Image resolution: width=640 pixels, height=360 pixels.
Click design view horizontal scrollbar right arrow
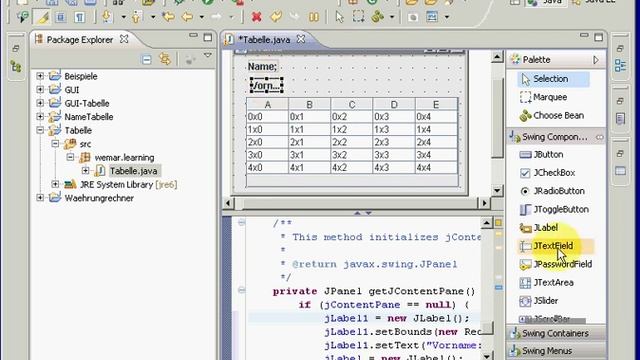[x=484, y=203]
